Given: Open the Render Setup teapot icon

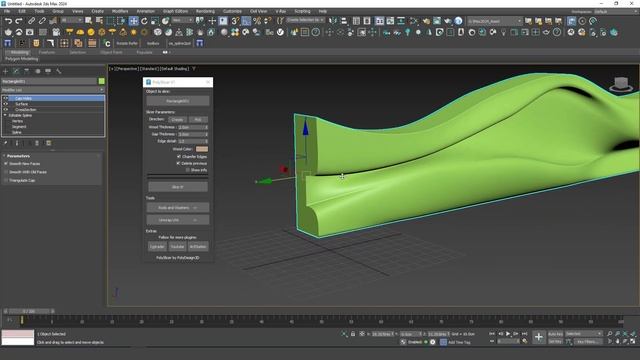Looking at the screenshot, I should tap(427, 21).
